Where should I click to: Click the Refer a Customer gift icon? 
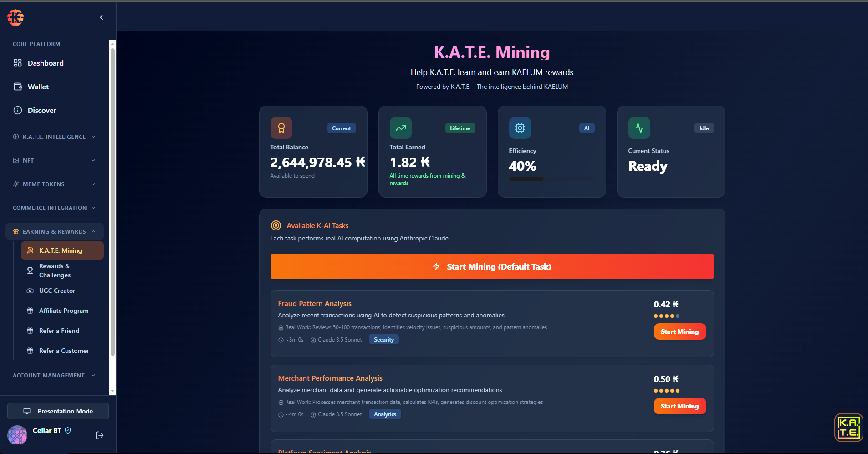(x=30, y=351)
